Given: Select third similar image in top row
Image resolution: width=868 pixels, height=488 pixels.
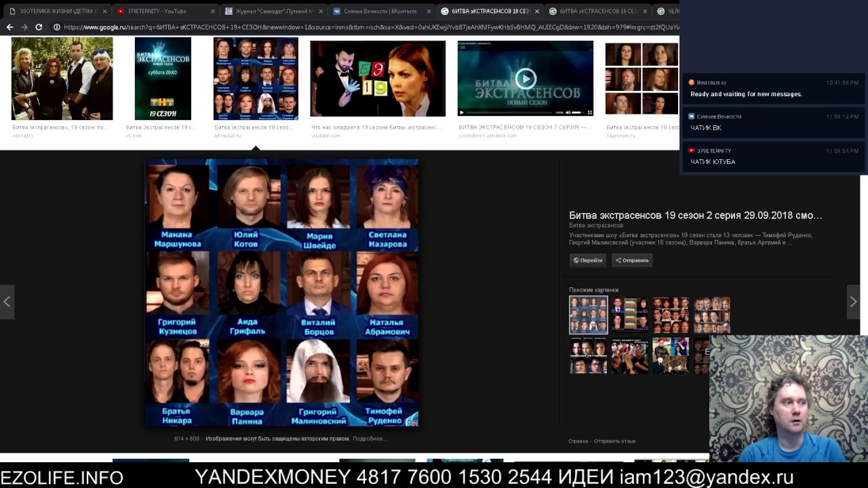Looking at the screenshot, I should click(671, 314).
